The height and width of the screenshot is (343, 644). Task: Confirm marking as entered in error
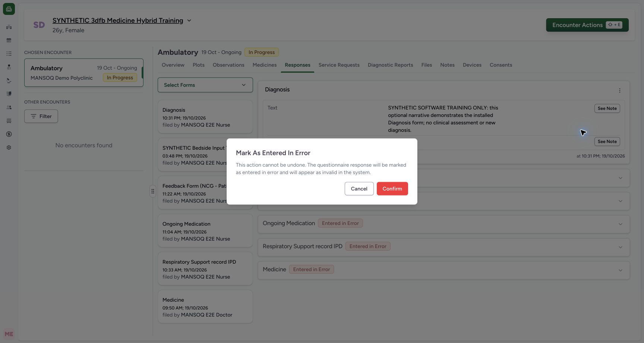(x=392, y=188)
